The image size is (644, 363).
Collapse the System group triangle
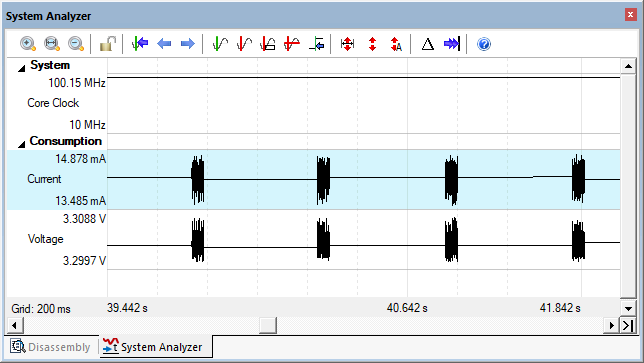pos(21,68)
